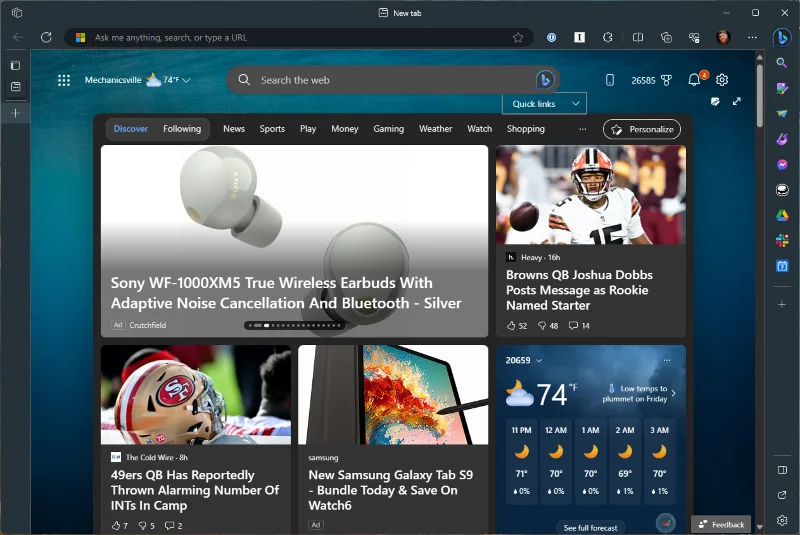Open Slack icon in sidebar
Screen dimensions: 800x535
click(x=782, y=241)
